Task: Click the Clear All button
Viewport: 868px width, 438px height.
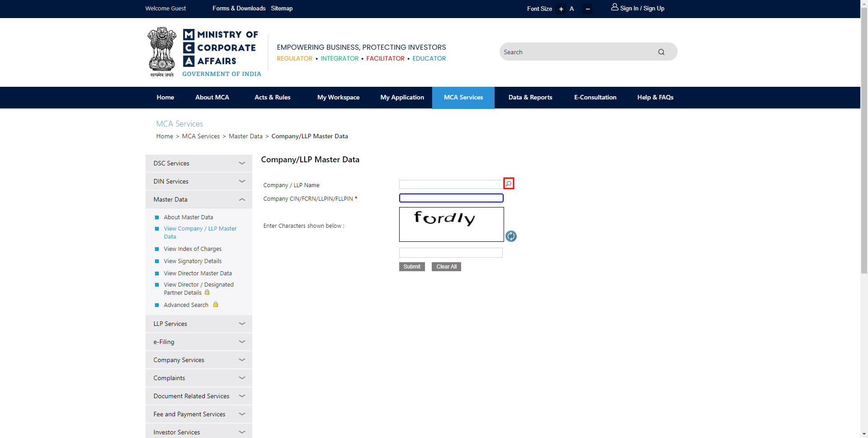Action: tap(446, 266)
